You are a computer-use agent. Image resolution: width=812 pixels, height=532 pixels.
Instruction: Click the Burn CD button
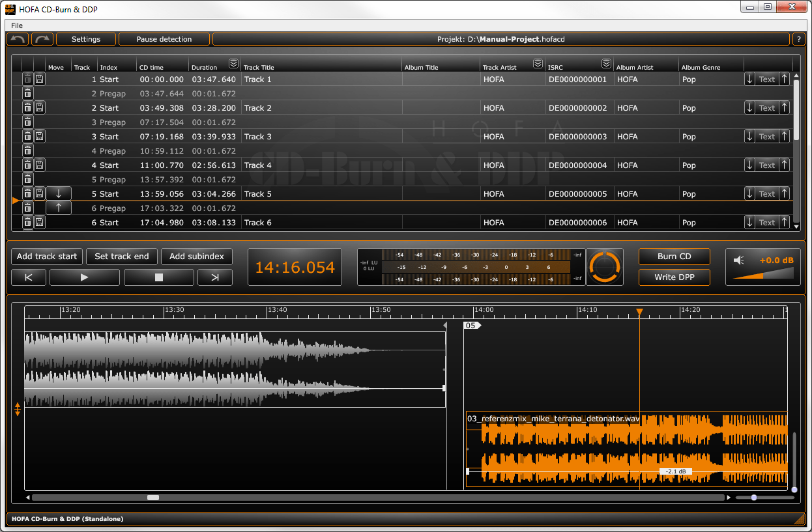pos(674,257)
